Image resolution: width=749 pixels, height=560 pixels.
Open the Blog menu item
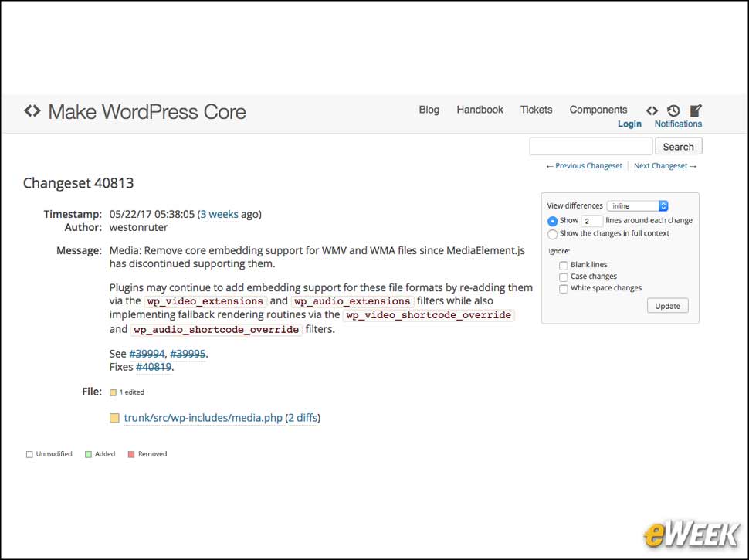tap(429, 110)
